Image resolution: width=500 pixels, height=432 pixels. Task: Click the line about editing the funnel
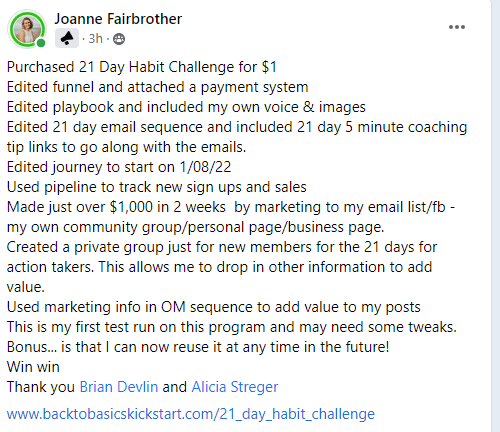point(157,87)
